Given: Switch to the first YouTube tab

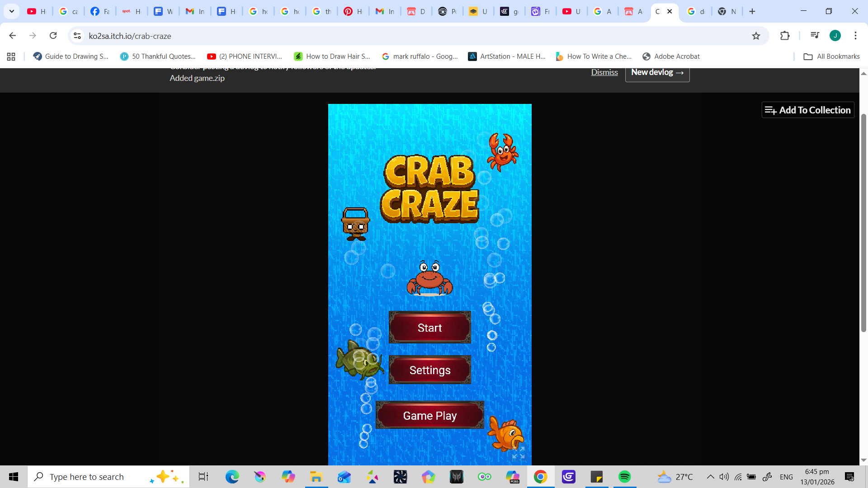Looking at the screenshot, I should (36, 11).
